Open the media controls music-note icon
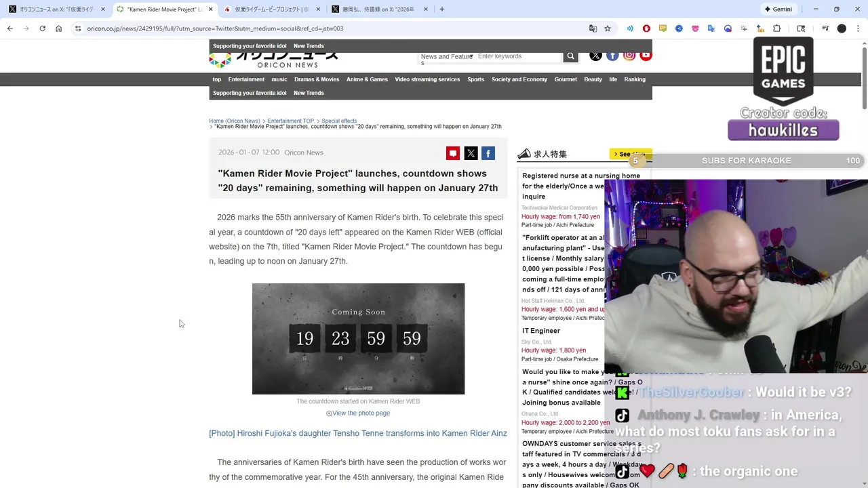The image size is (868, 488). tap(825, 28)
